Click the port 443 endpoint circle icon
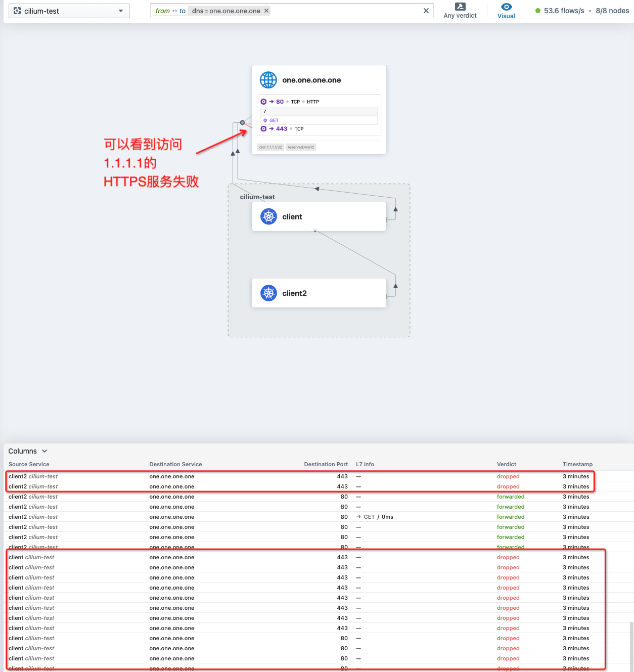Image resolution: width=634 pixels, height=672 pixels. (263, 129)
